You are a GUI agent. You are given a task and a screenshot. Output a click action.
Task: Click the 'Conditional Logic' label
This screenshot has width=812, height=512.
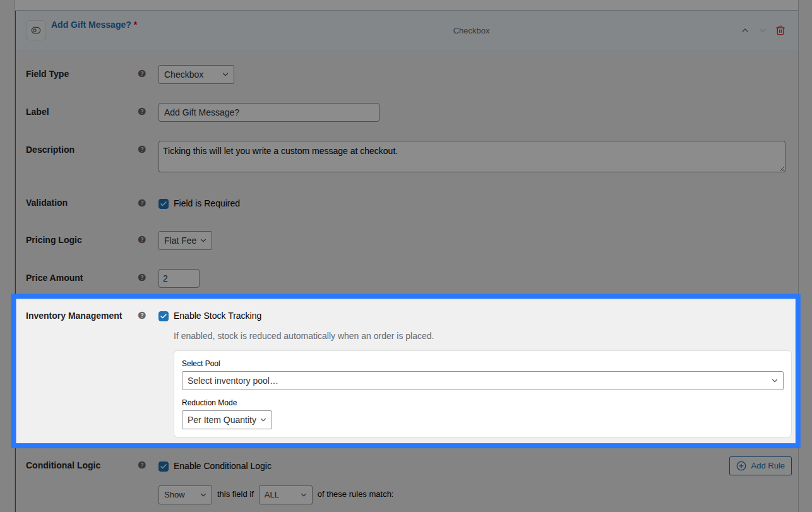tap(63, 465)
